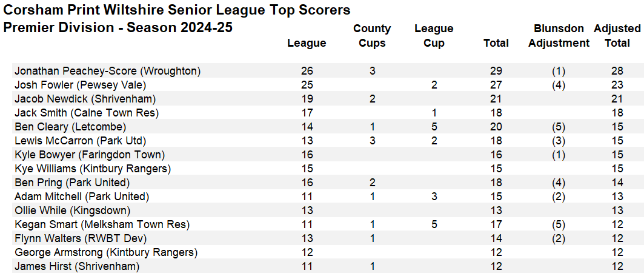
Task: Click the Blunsdon Adjustment column header
Action: [559, 36]
